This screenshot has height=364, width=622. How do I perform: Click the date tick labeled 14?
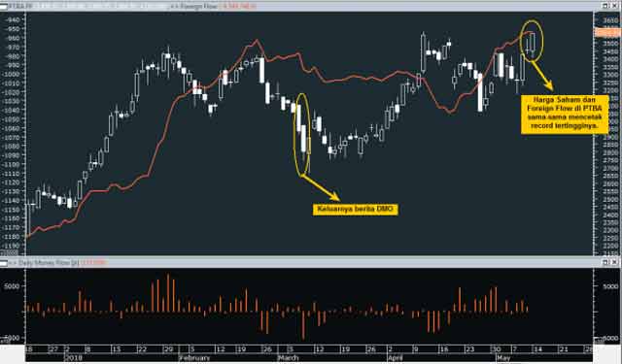[536, 349]
